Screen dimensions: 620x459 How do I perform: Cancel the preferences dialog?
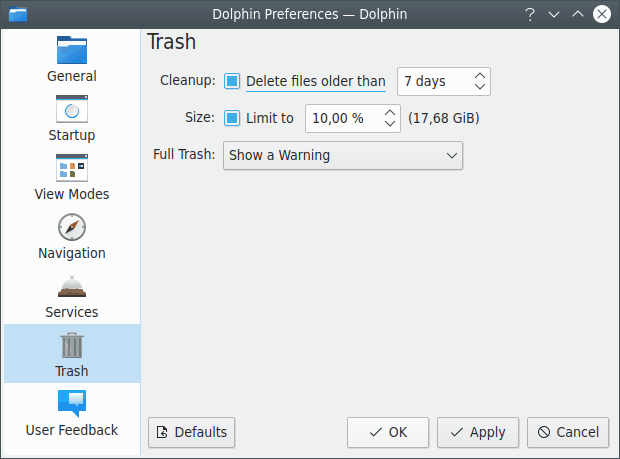tap(568, 432)
